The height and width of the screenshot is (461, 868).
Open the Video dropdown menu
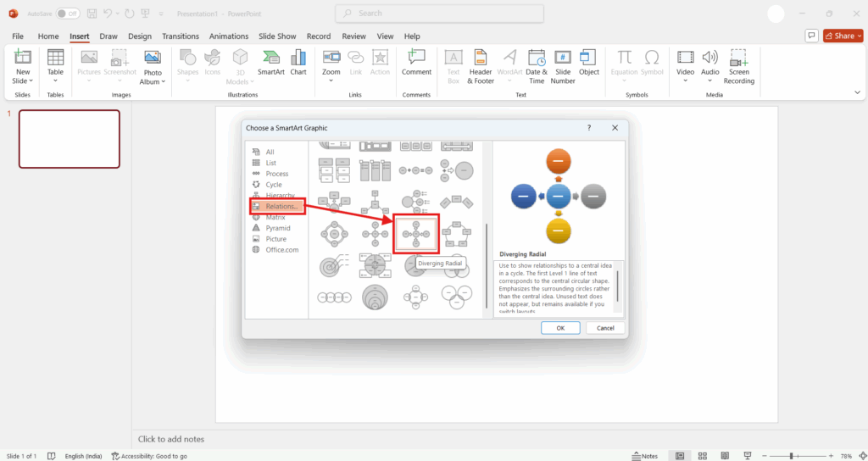pyautogui.click(x=685, y=81)
